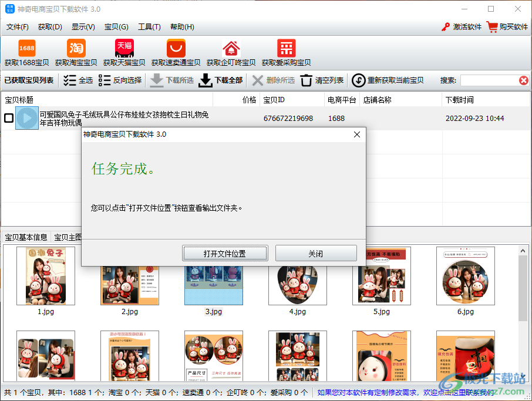Click 清空列表 trash icon
The image size is (532, 401).
[306, 80]
